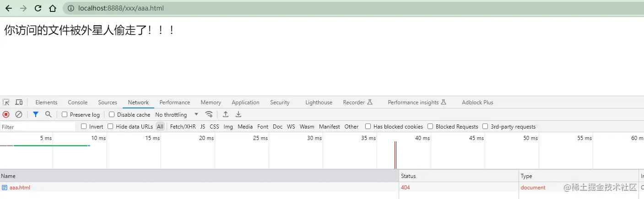Filter requests by Font
This screenshot has width=644, height=199.
pyautogui.click(x=263, y=127)
